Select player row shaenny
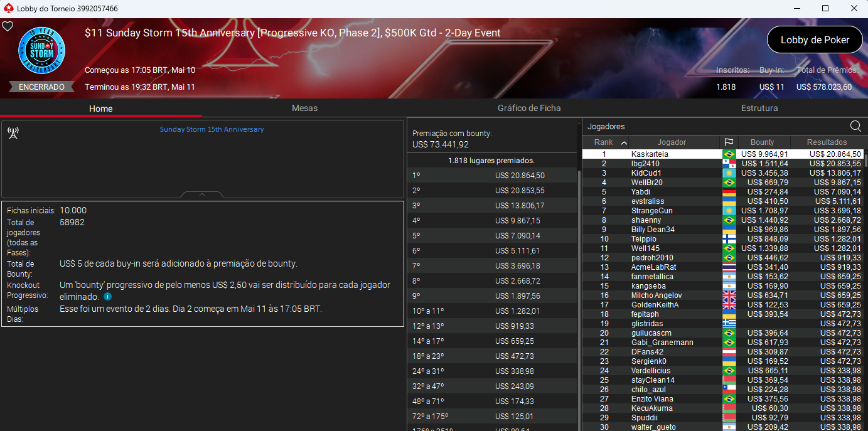Image resolution: width=868 pixels, height=431 pixels. tap(723, 220)
